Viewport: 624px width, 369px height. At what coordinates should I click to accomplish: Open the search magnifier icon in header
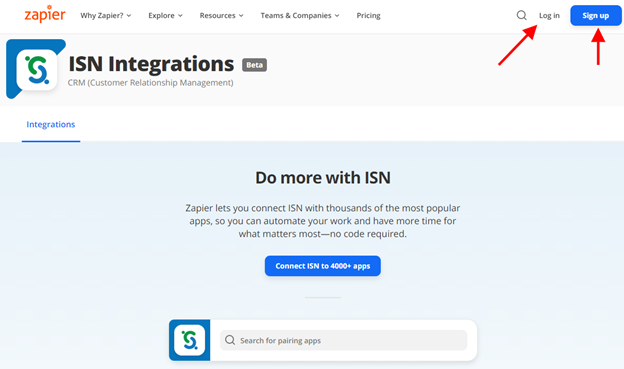pos(521,16)
